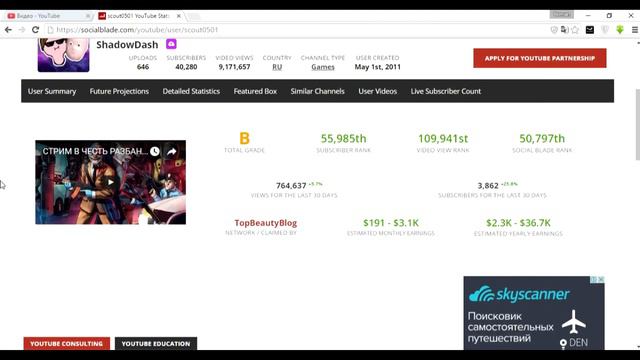The image size is (640, 360).
Task: Open the Chrome hamburger menu
Action: pyautogui.click(x=635, y=30)
